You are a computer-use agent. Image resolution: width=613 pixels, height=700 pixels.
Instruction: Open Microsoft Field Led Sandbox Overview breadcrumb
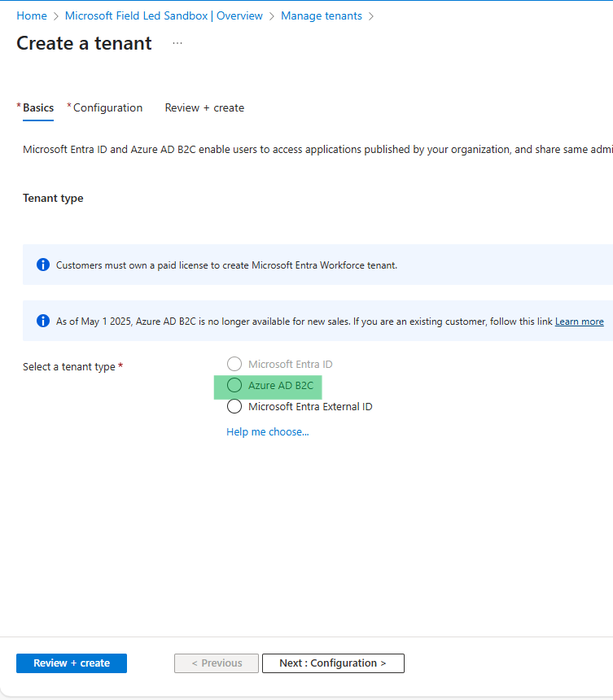pyautogui.click(x=164, y=15)
